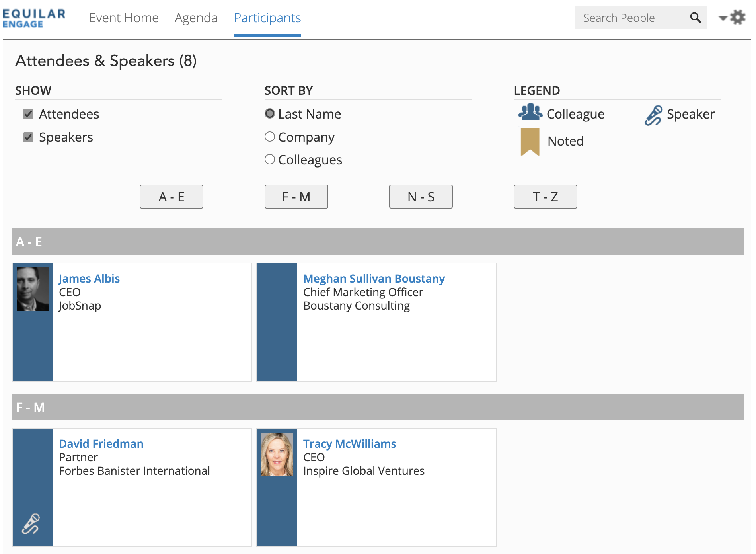The height and width of the screenshot is (554, 756).
Task: Click the Attendees & Speakers (8) heading
Action: pos(106,61)
